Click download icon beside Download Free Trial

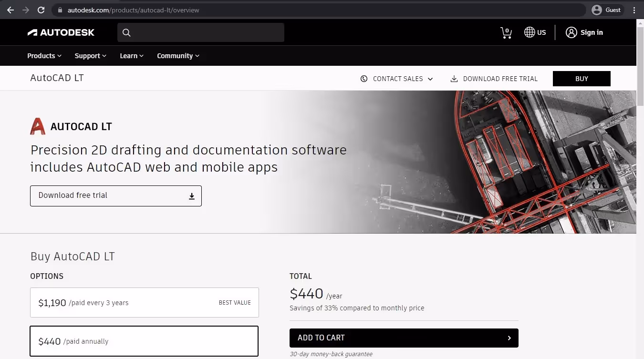pos(454,79)
